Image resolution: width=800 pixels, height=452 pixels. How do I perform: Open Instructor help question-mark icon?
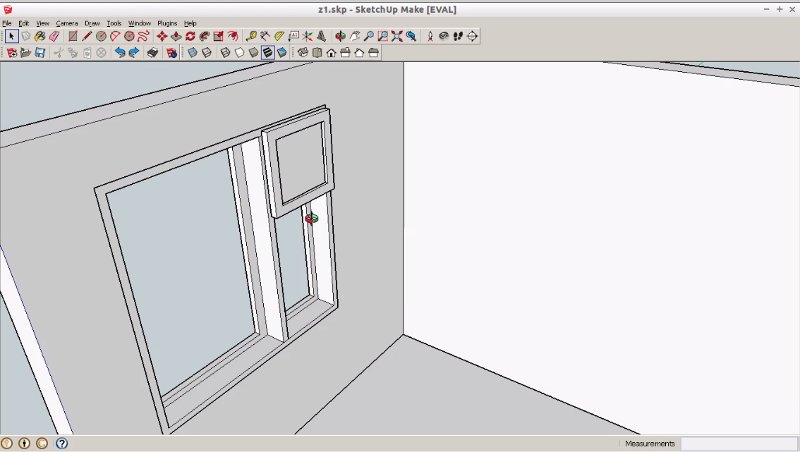point(62,443)
